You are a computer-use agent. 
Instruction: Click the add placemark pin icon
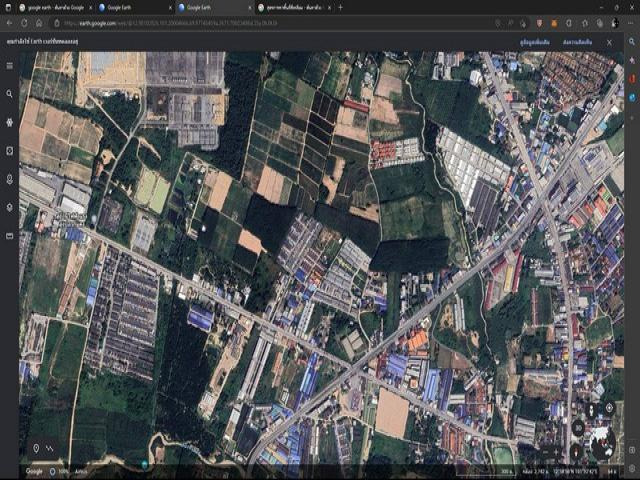[37, 448]
